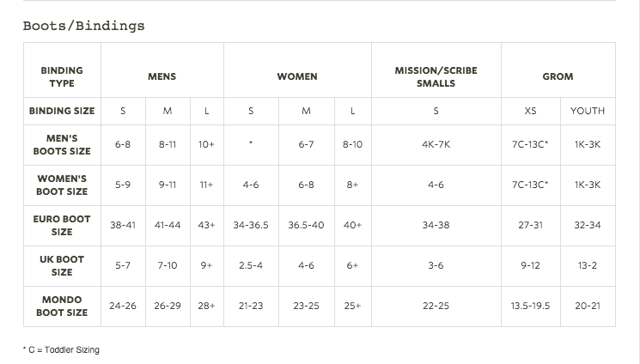640x364 pixels.
Task: Click the Boots/Bindings section heading
Action: click(x=83, y=26)
